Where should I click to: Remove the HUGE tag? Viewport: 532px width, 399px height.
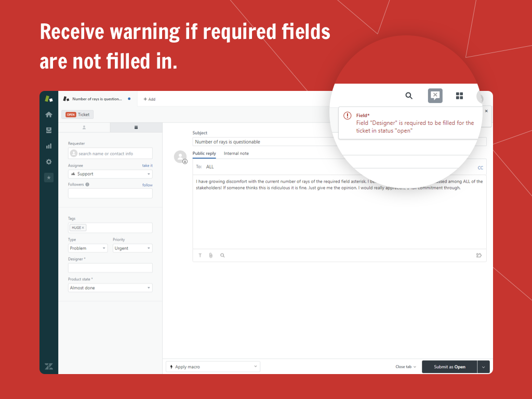click(83, 228)
